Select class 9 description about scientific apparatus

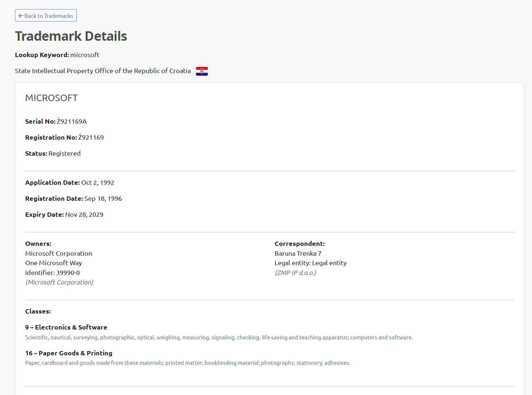219,338
